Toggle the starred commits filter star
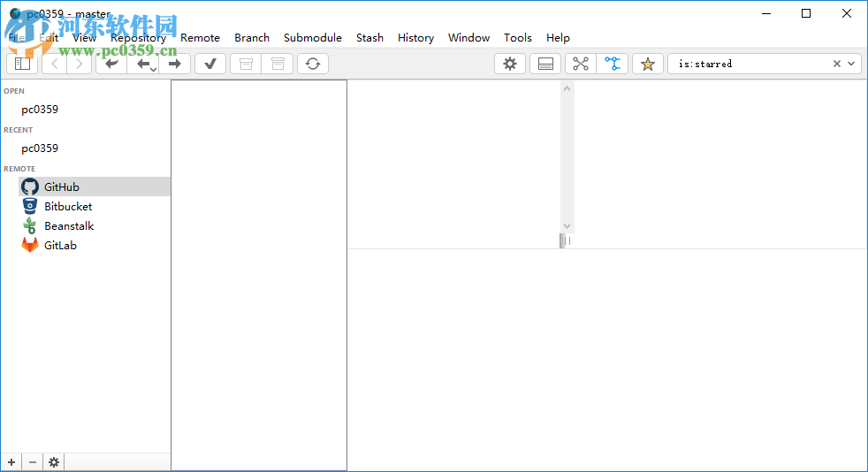Screen dimensions: 868x472 coord(647,64)
